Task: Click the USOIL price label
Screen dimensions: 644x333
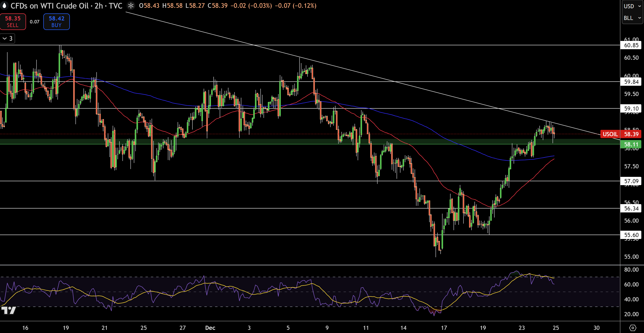Action: pyautogui.click(x=610, y=134)
